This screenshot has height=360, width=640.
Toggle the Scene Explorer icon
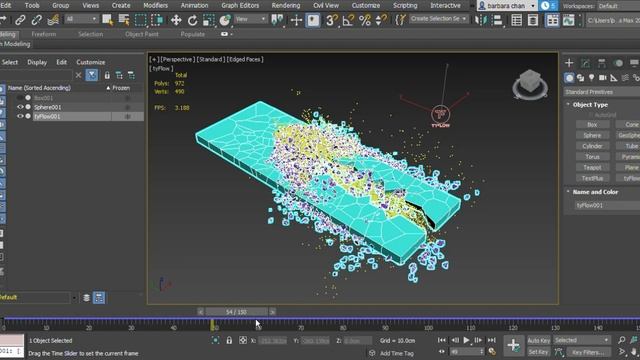[516, 20]
